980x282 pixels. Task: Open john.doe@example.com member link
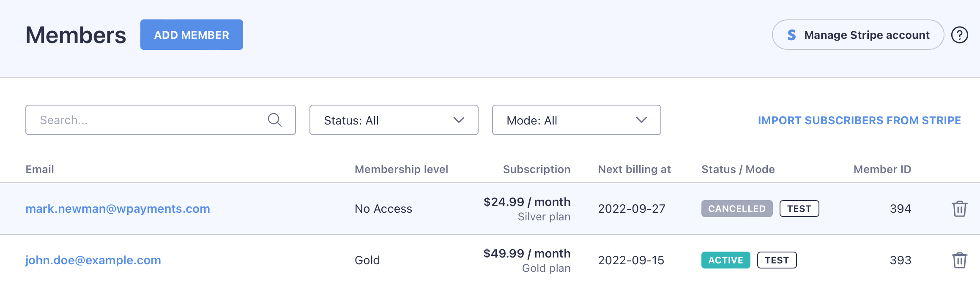(x=93, y=260)
